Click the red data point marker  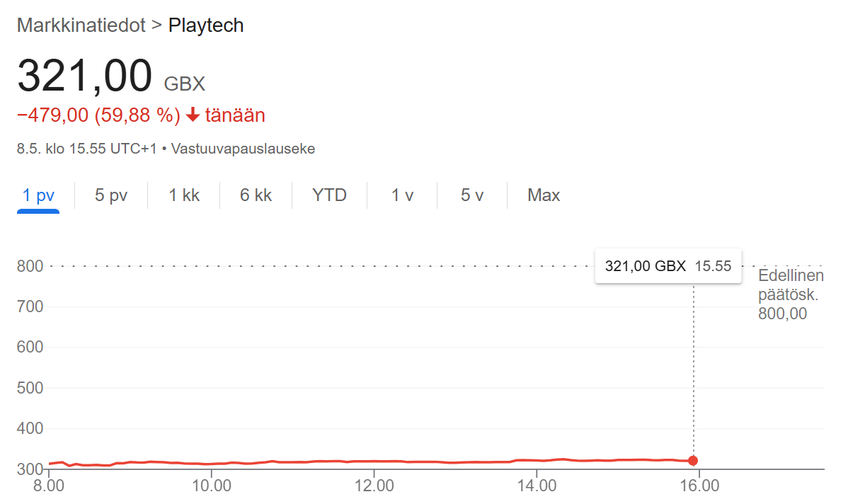click(693, 461)
